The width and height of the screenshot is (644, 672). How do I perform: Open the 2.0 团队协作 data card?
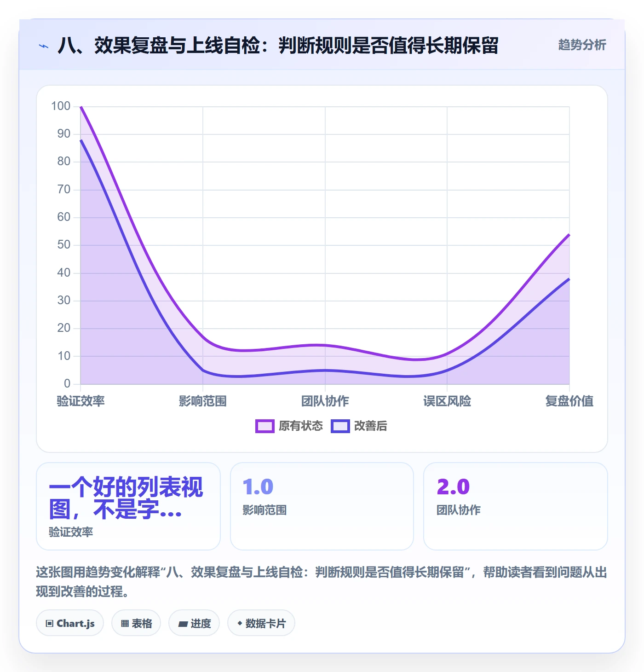516,506
